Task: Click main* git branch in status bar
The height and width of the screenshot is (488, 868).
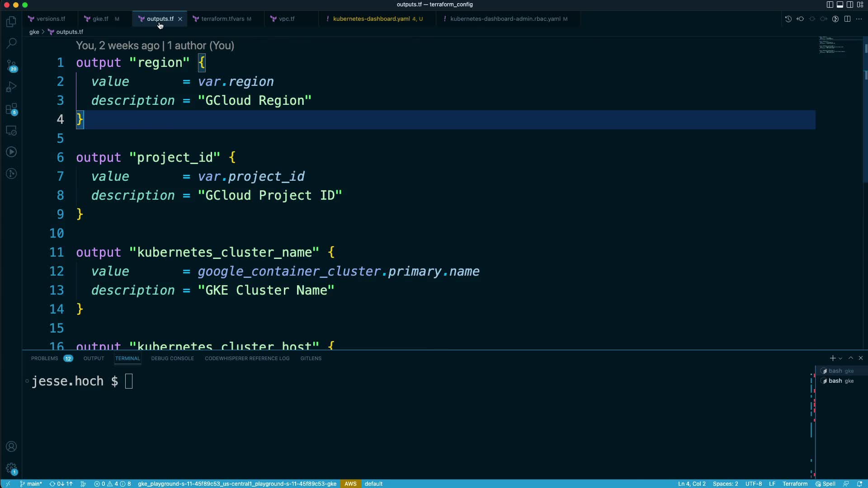Action: [x=31, y=483]
